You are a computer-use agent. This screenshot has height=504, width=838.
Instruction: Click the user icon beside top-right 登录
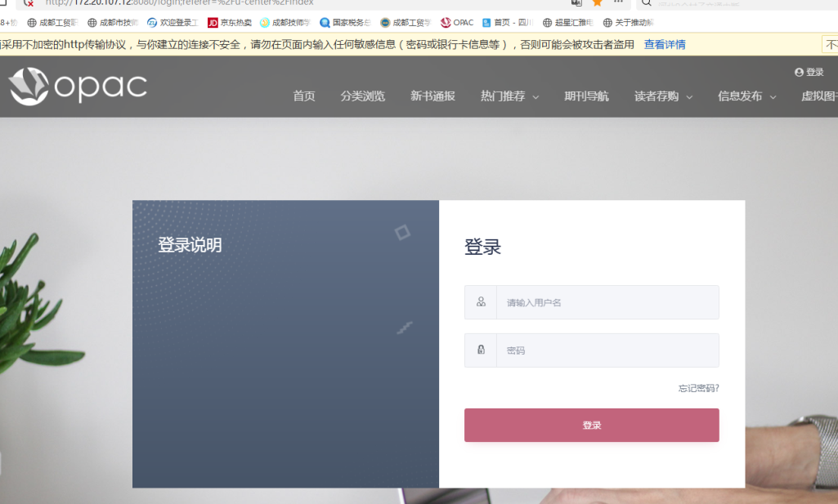pos(799,72)
